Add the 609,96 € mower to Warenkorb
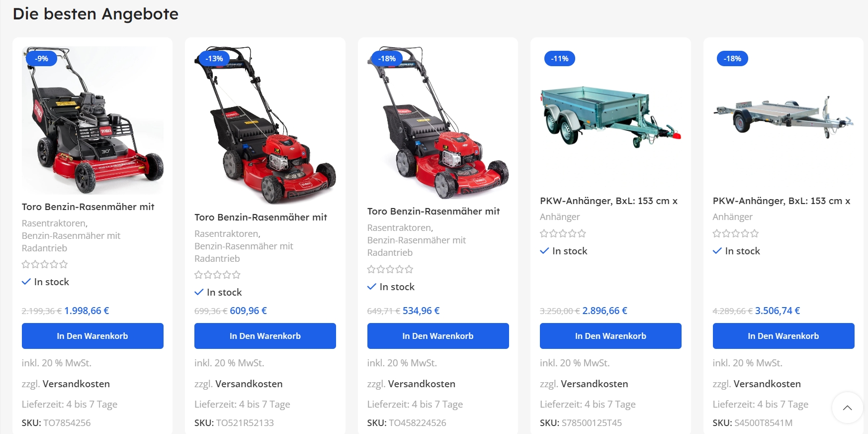The width and height of the screenshot is (868, 434). (265, 336)
